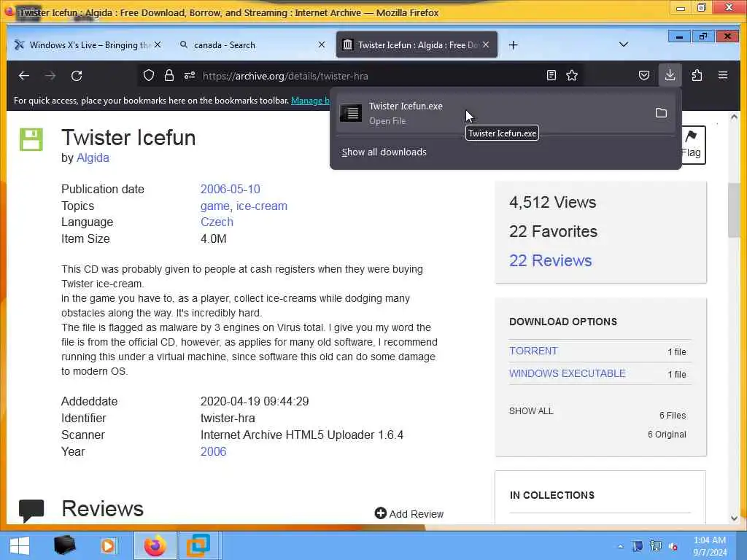This screenshot has width=747, height=560.
Task: Download the WINDOWS EXECUTABLE option
Action: (568, 373)
